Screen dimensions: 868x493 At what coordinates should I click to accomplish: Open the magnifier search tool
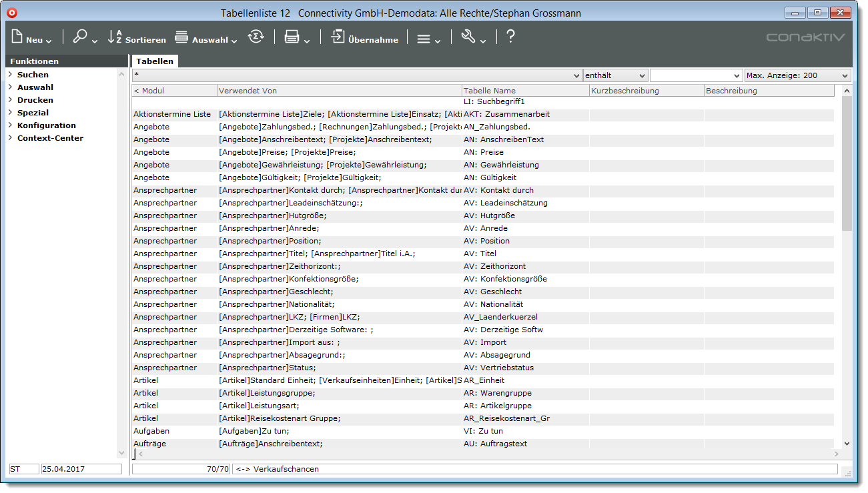pos(81,37)
